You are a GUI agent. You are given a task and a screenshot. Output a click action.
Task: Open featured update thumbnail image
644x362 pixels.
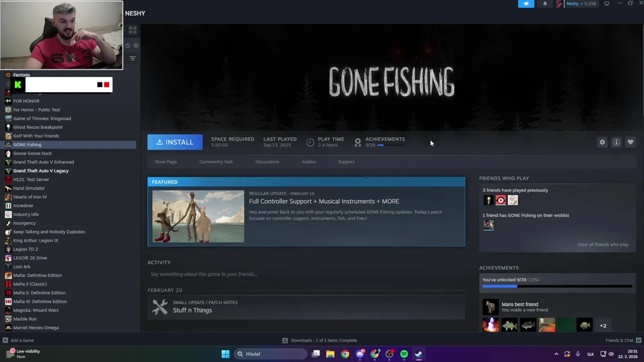pos(198,216)
